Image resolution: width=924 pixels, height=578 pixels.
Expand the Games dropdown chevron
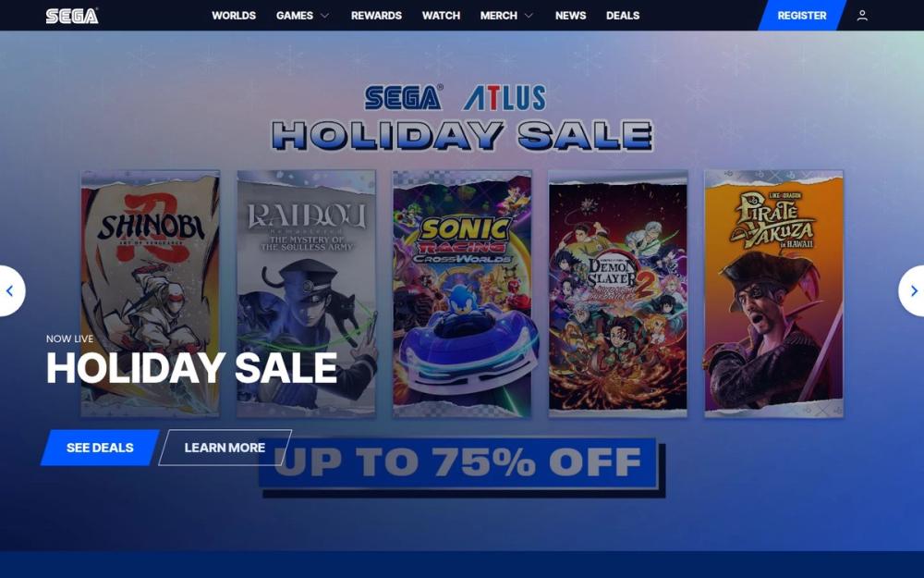pyautogui.click(x=324, y=16)
